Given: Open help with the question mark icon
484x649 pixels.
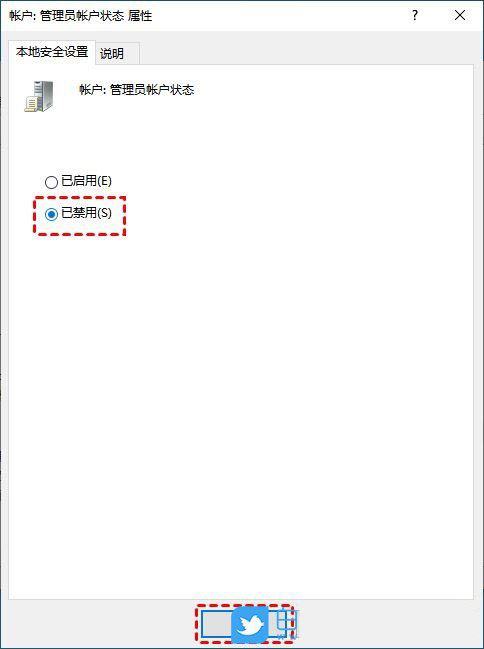Looking at the screenshot, I should (415, 16).
